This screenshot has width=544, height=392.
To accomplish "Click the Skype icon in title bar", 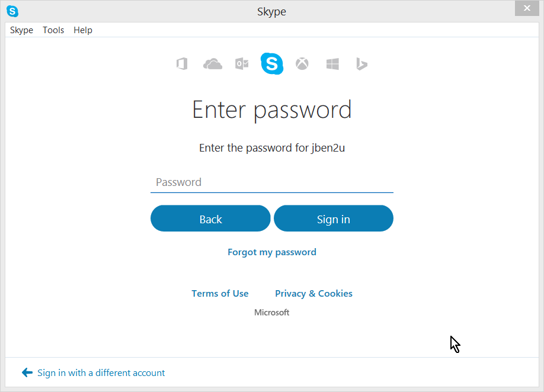I will pos(12,11).
